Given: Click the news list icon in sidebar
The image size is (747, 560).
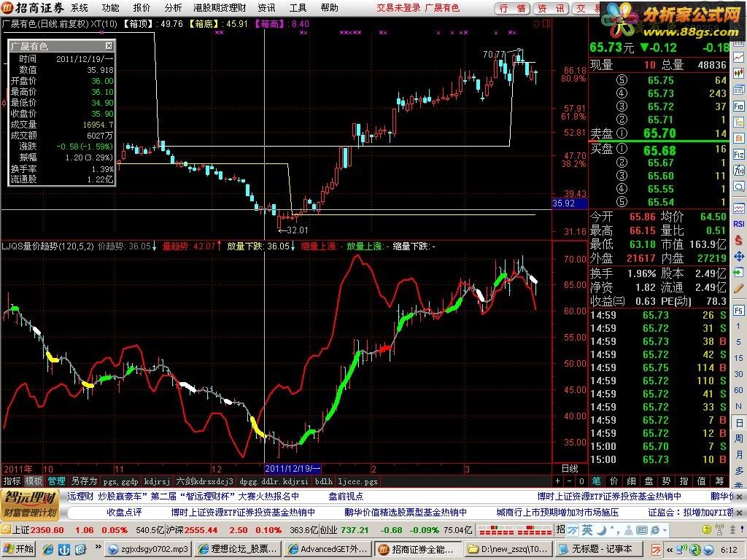Looking at the screenshot, I should [738, 90].
